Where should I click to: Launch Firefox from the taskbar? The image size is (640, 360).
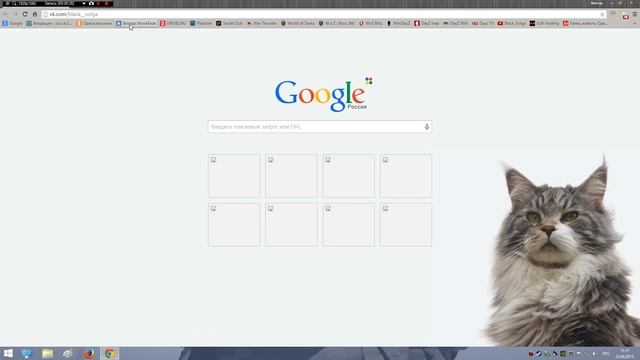click(89, 353)
